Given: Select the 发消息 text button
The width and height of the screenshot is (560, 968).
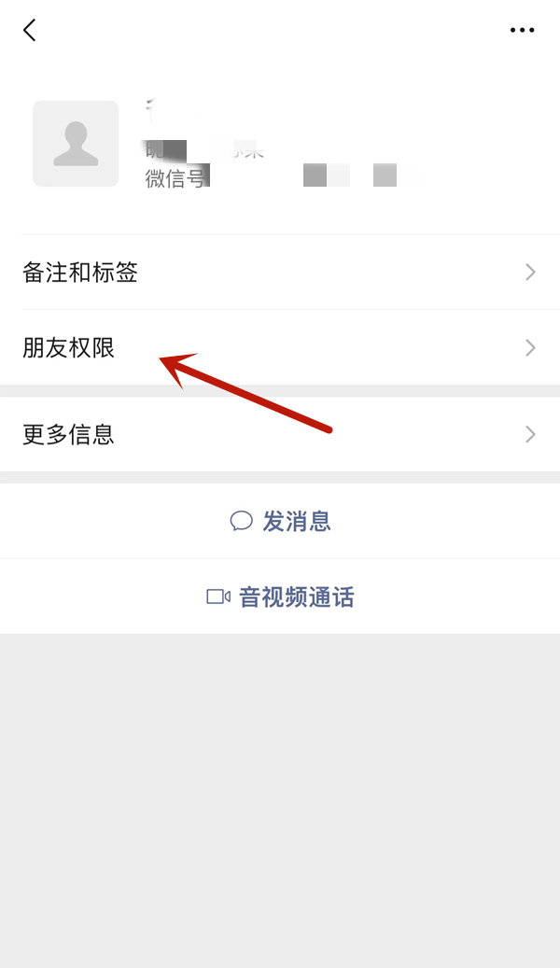Looking at the screenshot, I should 297,521.
